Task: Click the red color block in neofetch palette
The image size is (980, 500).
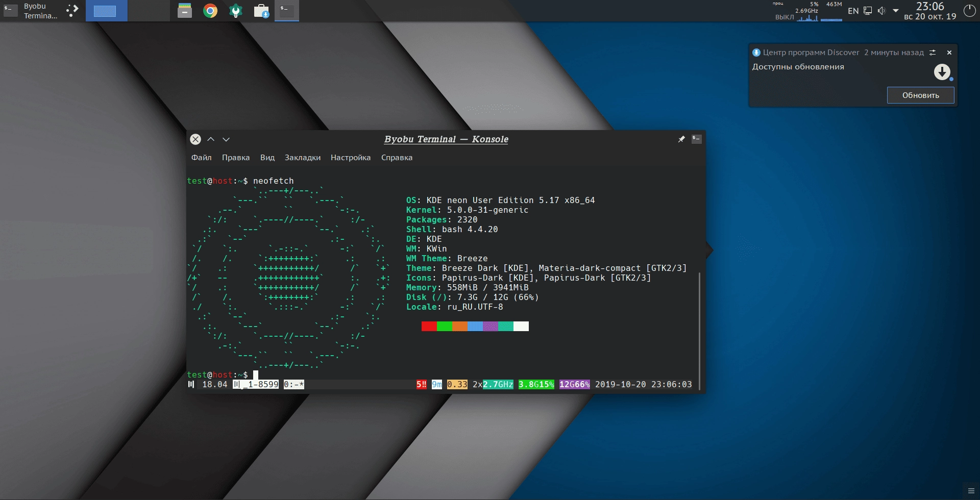Action: (x=429, y=327)
